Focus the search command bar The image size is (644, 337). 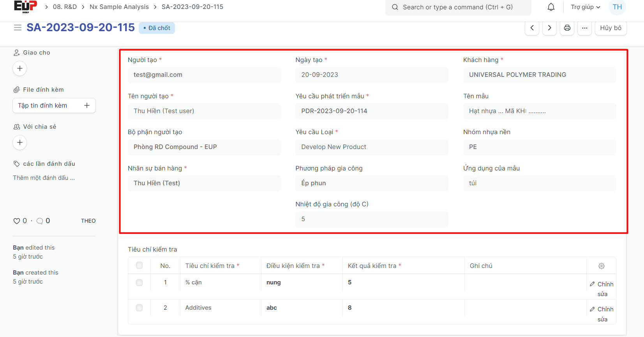click(458, 7)
